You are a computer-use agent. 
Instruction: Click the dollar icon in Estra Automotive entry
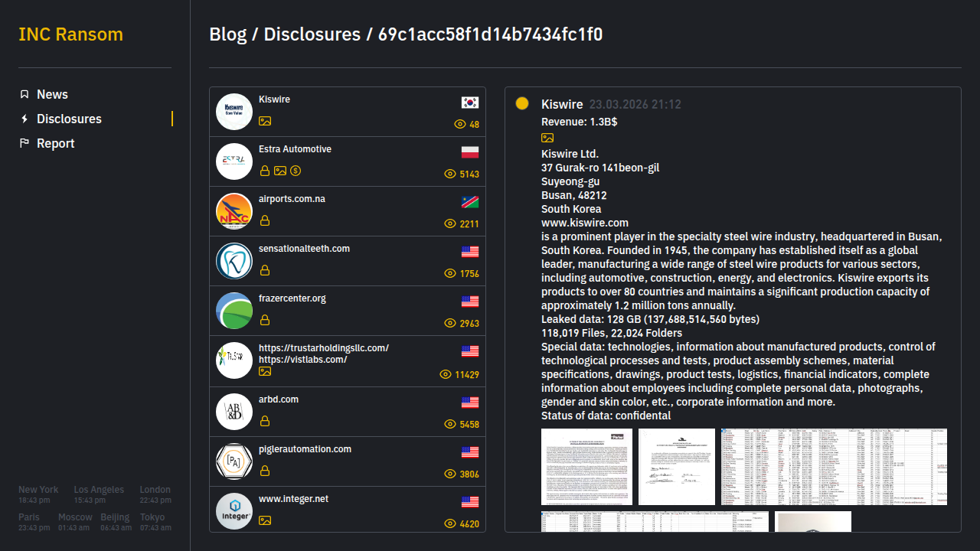point(296,171)
